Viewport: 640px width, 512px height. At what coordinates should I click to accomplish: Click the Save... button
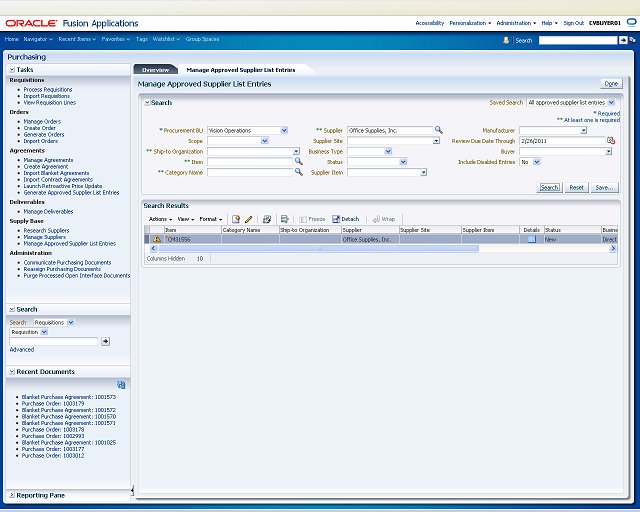[x=604, y=187]
